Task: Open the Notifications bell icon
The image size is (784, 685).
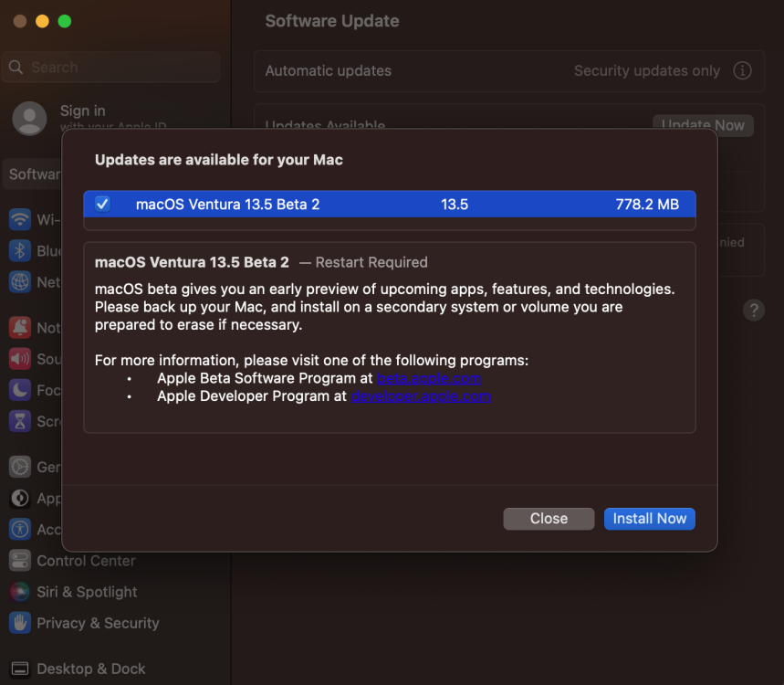Action: click(20, 328)
